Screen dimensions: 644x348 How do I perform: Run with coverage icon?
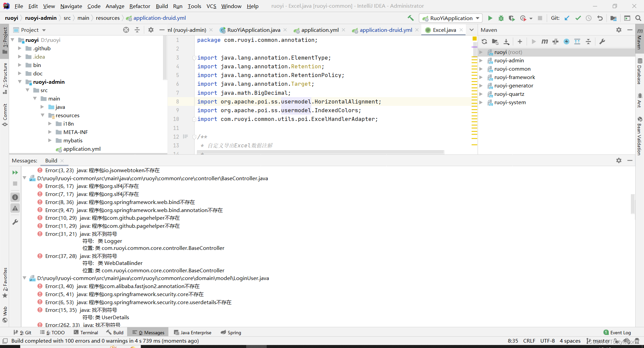(512, 18)
